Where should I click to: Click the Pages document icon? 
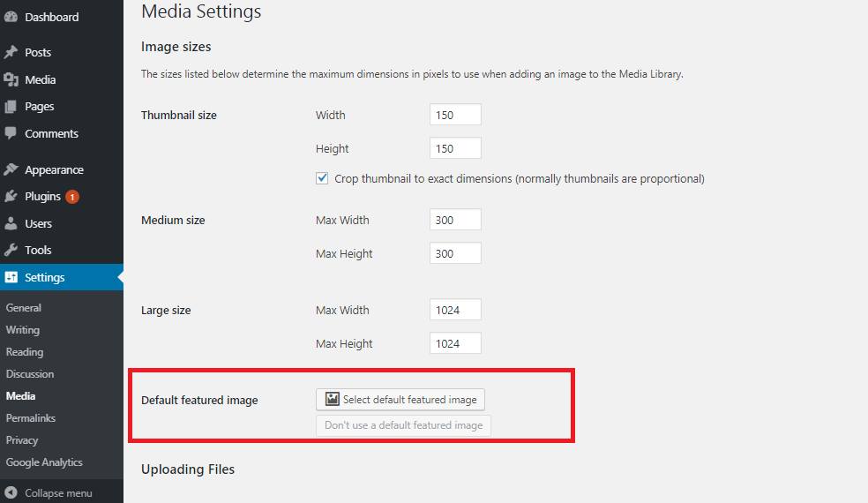pyautogui.click(x=11, y=107)
